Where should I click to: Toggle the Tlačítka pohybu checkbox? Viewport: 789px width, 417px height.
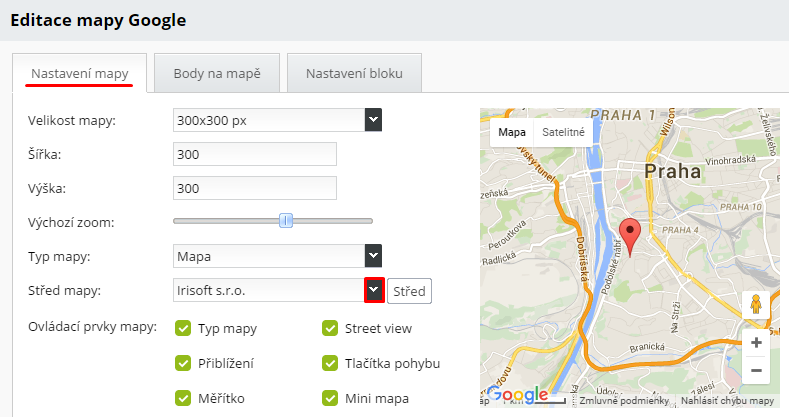point(330,363)
